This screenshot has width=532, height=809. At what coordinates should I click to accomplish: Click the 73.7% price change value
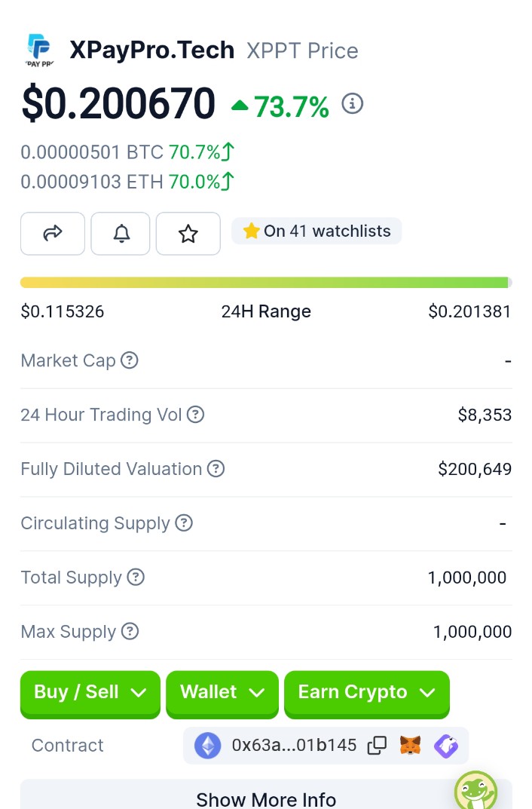click(x=292, y=107)
